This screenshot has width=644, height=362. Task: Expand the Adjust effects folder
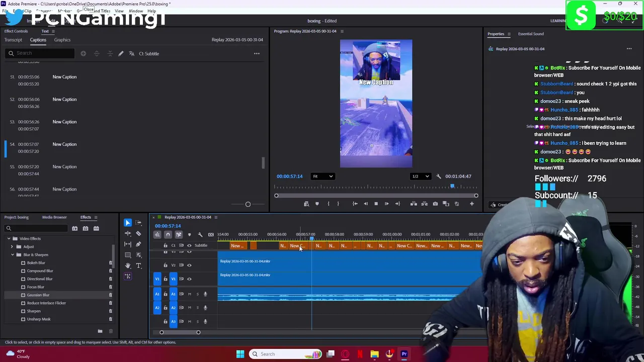13,246
